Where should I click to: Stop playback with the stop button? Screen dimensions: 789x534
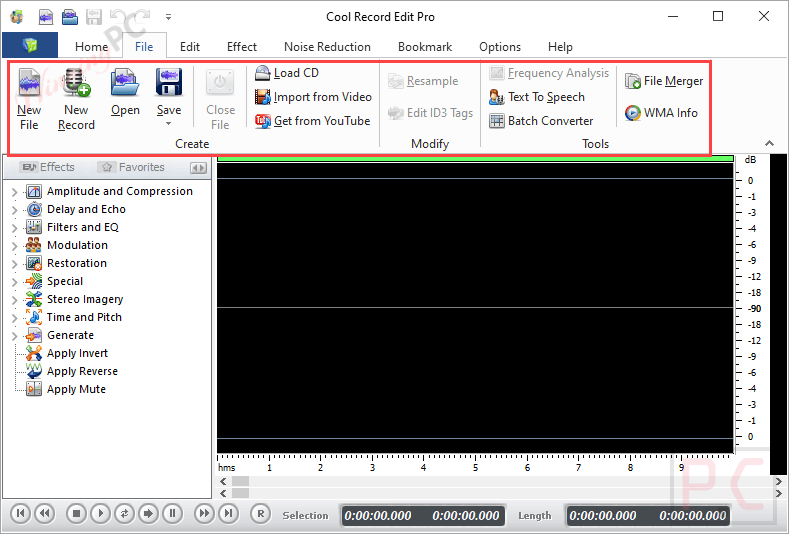(x=76, y=513)
